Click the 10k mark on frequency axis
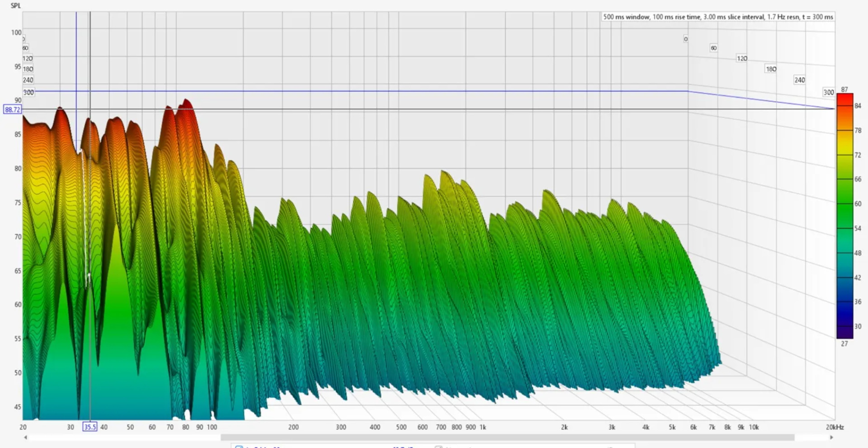This screenshot has height=448, width=868. click(x=754, y=427)
